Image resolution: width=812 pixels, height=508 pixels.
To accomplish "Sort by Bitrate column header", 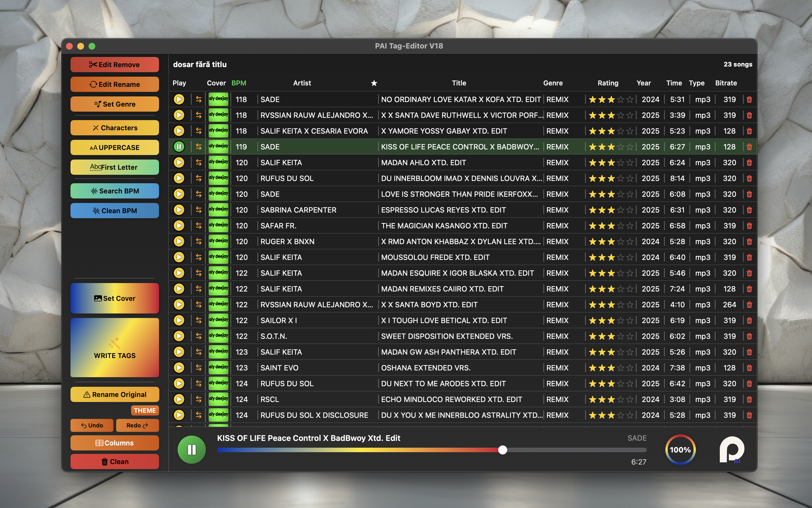I will (726, 83).
